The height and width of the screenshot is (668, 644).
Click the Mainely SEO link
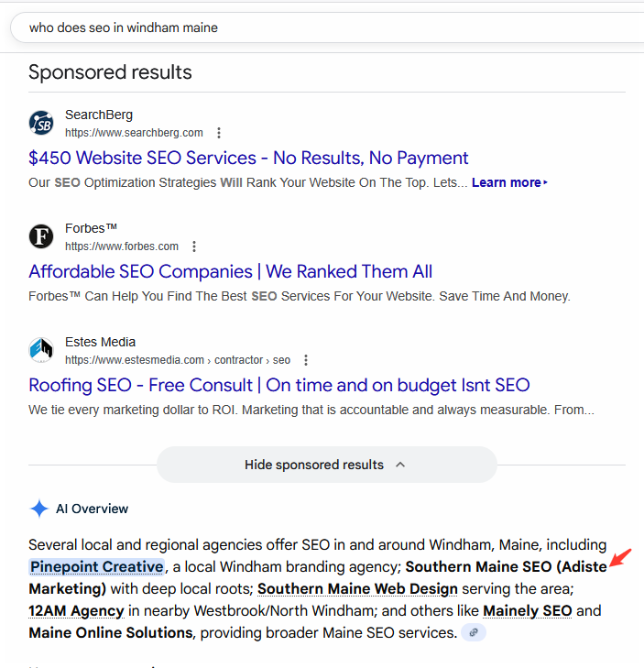click(527, 610)
